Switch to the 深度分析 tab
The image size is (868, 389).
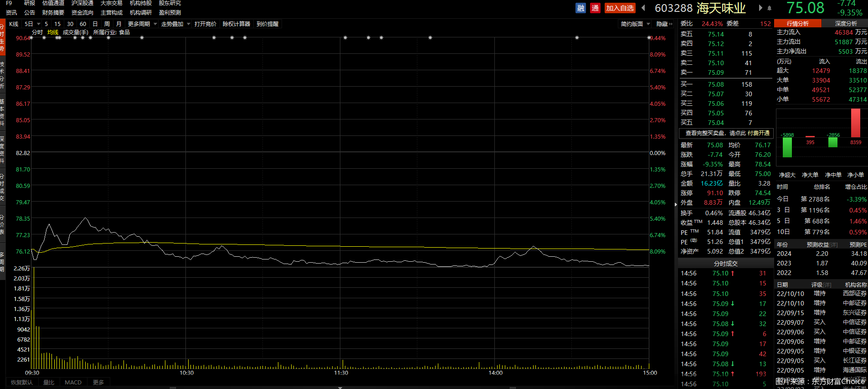(845, 23)
